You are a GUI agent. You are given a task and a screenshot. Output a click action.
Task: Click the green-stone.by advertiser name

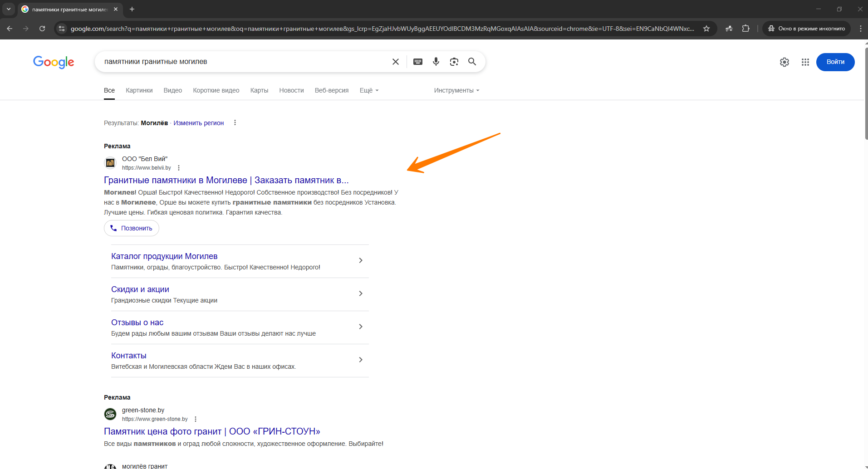(143, 410)
